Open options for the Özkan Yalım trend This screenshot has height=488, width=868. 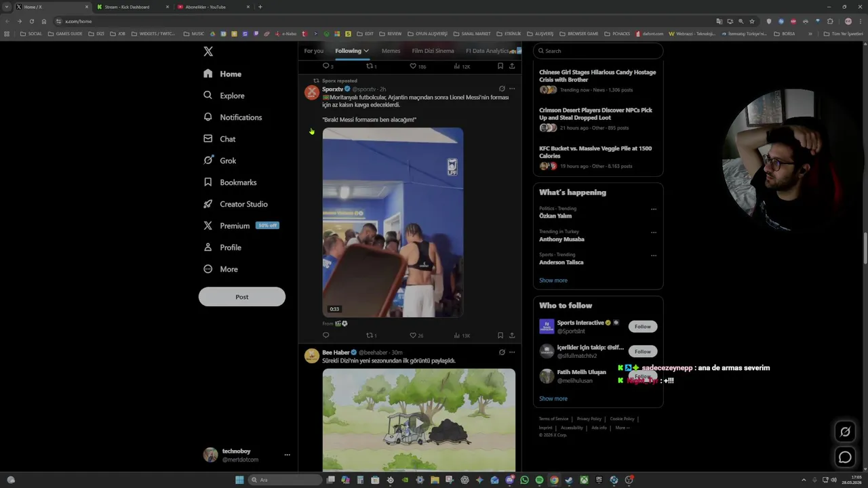click(x=654, y=209)
